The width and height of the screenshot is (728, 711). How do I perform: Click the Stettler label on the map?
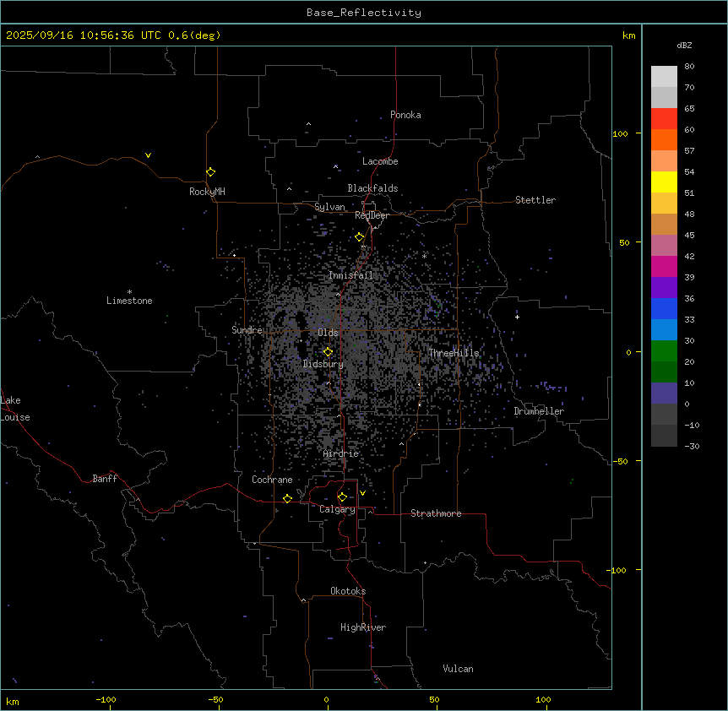click(535, 200)
